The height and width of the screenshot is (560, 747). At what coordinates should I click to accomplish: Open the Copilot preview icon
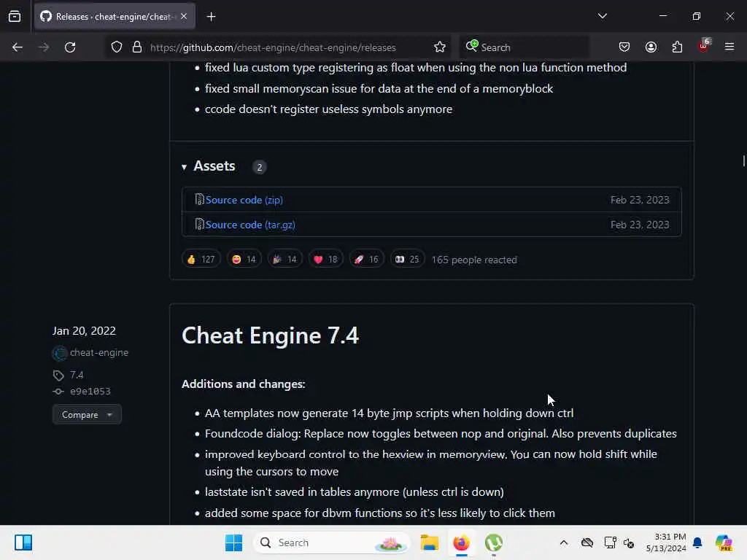click(724, 542)
